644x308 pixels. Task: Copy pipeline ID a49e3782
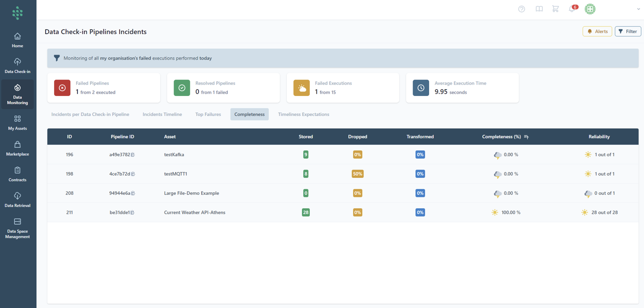point(133,155)
